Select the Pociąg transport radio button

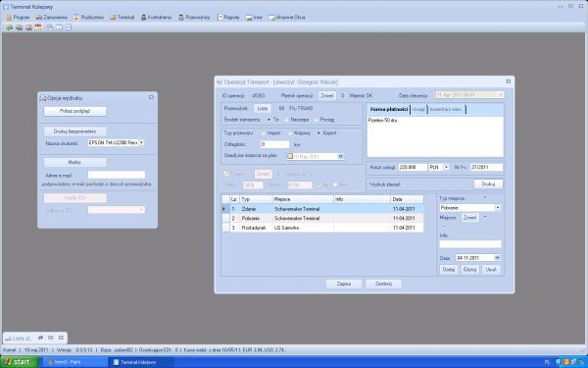pyautogui.click(x=316, y=120)
